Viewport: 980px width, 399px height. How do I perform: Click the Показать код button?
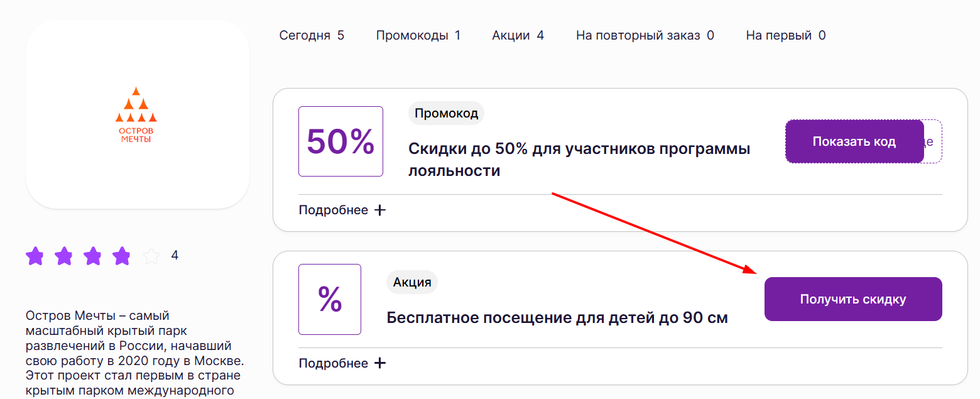[x=854, y=141]
